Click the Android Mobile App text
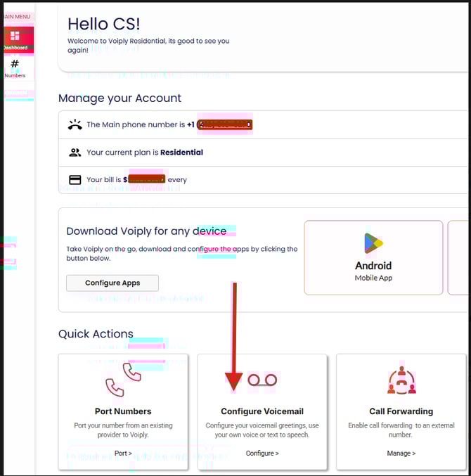The image size is (471, 476). click(373, 278)
